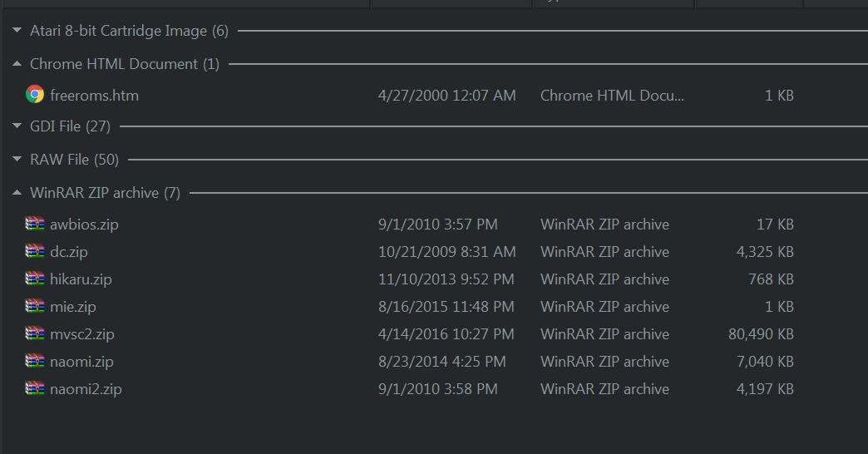Collapse the WinRAR ZIP archive group
868x454 pixels.
(17, 193)
